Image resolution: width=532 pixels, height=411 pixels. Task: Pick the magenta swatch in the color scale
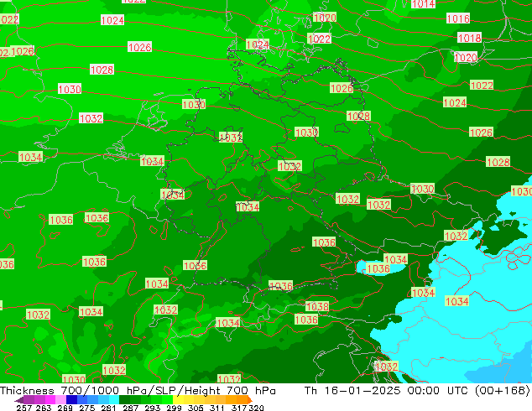(50, 399)
